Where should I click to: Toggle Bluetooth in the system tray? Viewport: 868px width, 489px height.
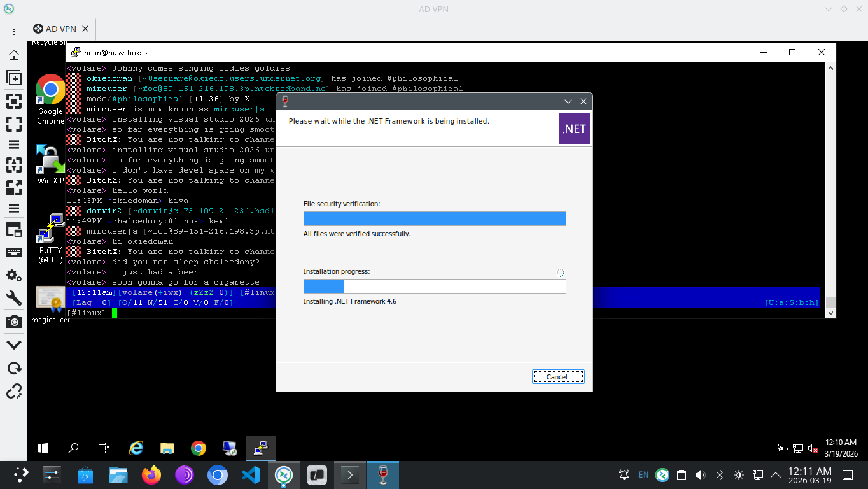[x=720, y=475]
